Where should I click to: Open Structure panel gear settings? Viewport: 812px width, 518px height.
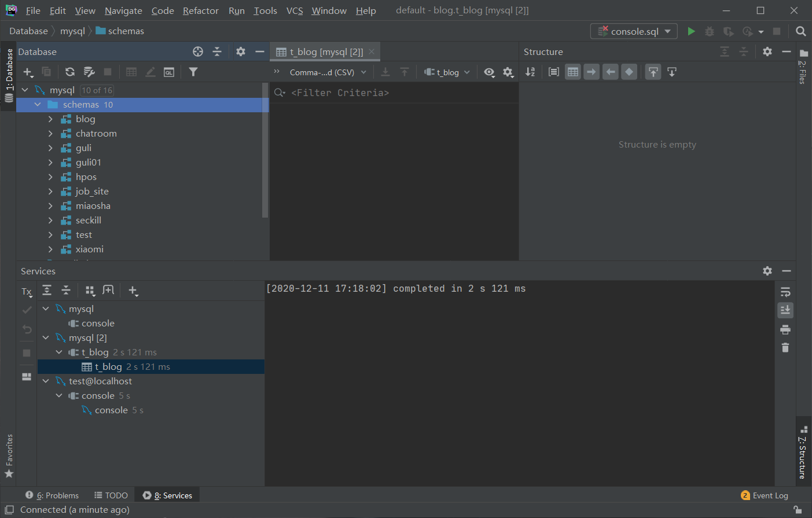767,52
